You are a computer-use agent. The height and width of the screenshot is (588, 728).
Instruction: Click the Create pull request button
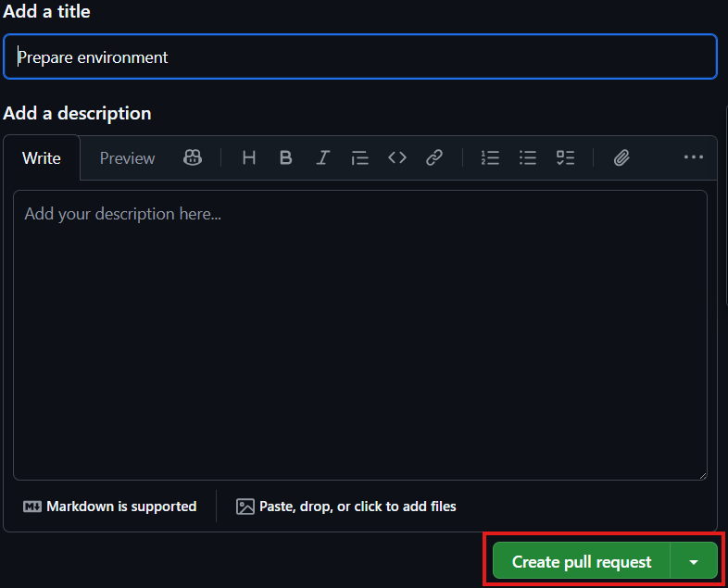point(581,562)
